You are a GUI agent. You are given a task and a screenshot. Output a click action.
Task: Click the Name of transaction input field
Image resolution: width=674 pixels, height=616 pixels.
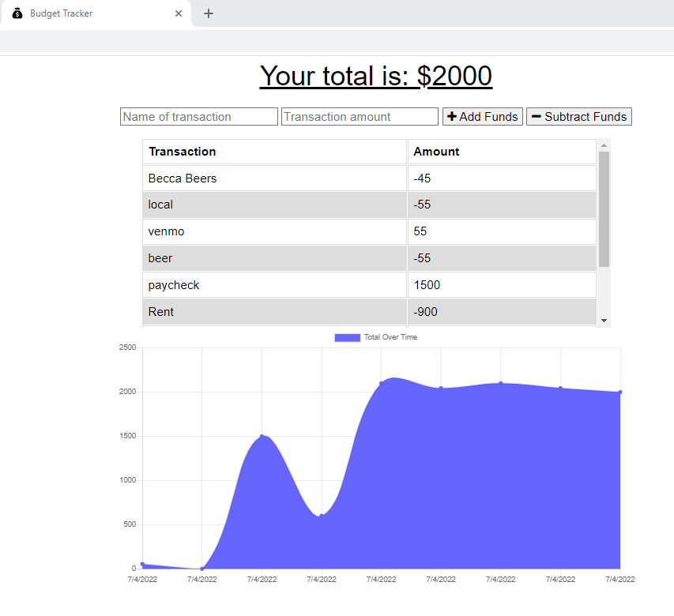point(198,116)
